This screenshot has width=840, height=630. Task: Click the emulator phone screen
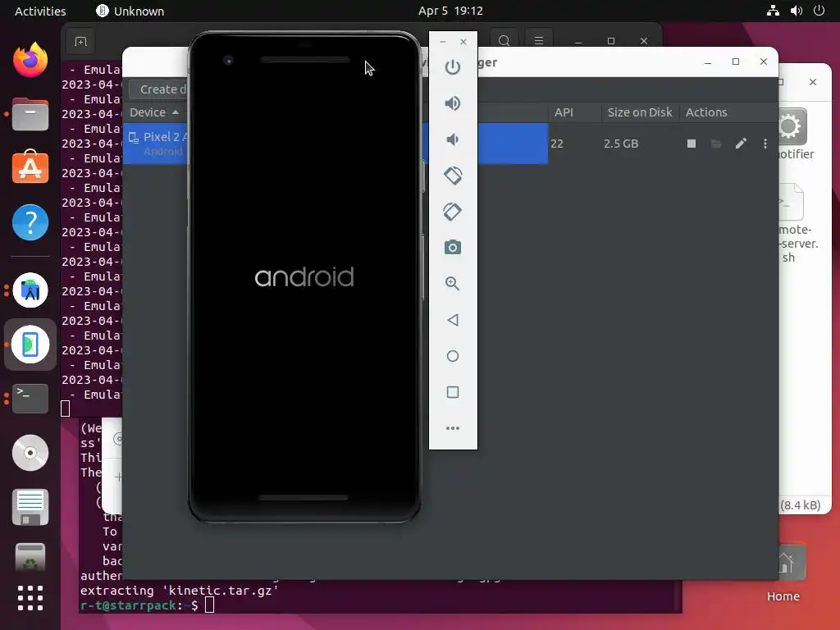[304, 276]
